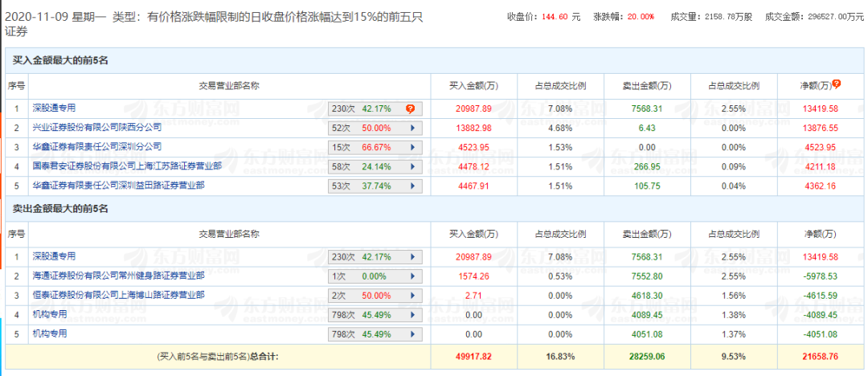Click the arrow icon in 国泰君安上海江苏路 row
868x376 pixels.
click(x=412, y=167)
